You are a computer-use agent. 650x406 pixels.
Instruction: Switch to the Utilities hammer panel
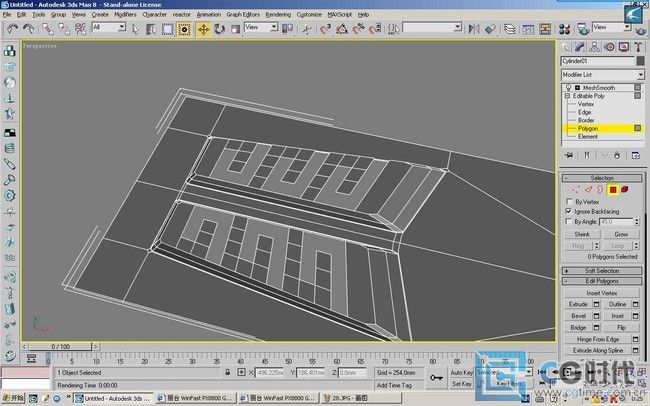point(638,47)
